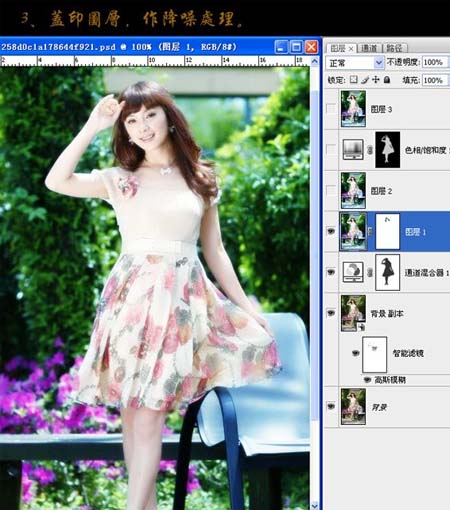450x510 pixels.
Task: Switch to the 路径 tab
Action: pos(395,48)
